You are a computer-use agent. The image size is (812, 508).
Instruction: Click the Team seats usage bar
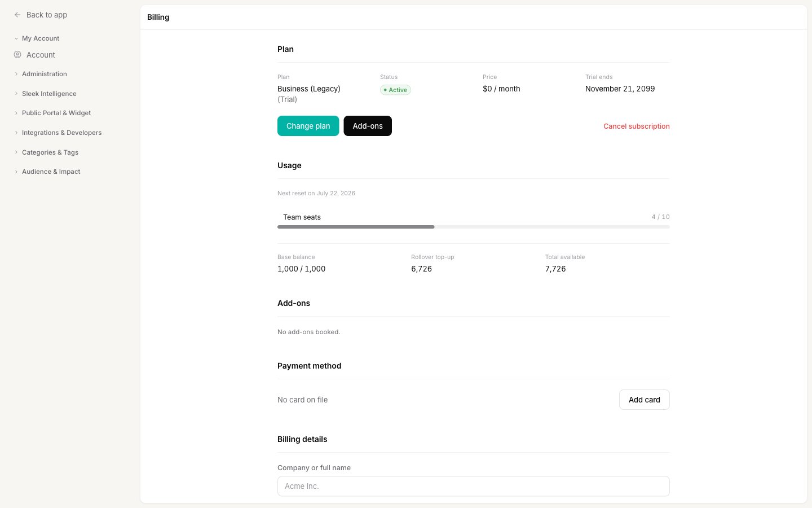[x=474, y=227]
